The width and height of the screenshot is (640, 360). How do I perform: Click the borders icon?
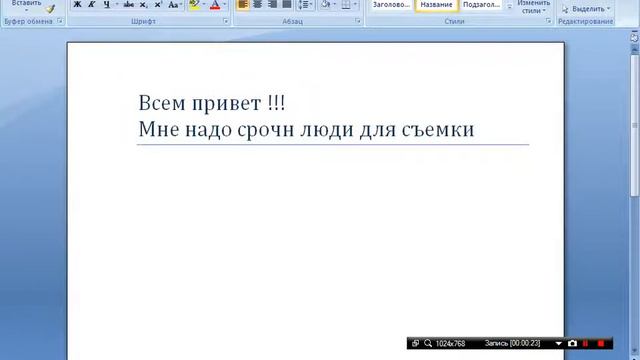coord(346,5)
